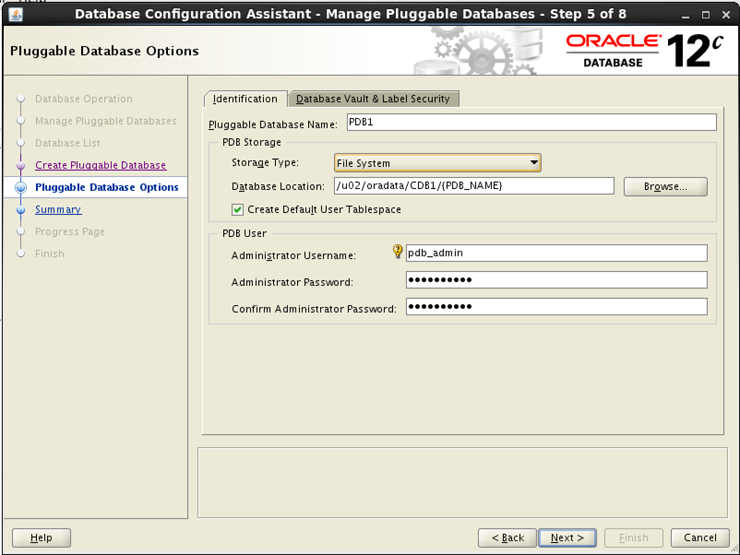Screen dimensions: 740x555
Task: Click the 'Storage Type:' label
Action: click(x=265, y=163)
